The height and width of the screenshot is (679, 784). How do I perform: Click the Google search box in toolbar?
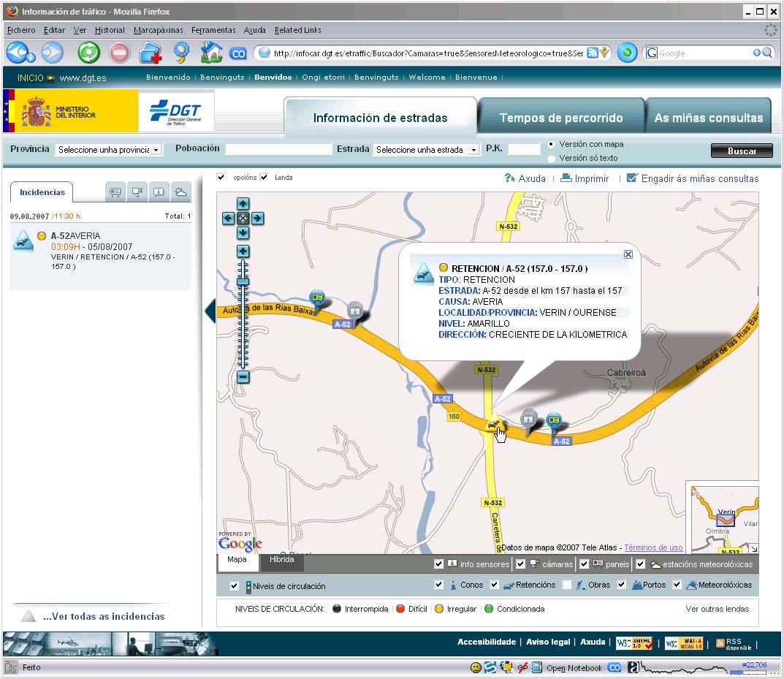tap(706, 53)
